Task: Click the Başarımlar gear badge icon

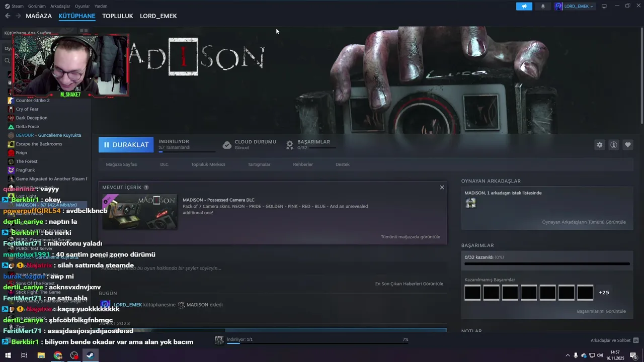Action: coord(290,145)
